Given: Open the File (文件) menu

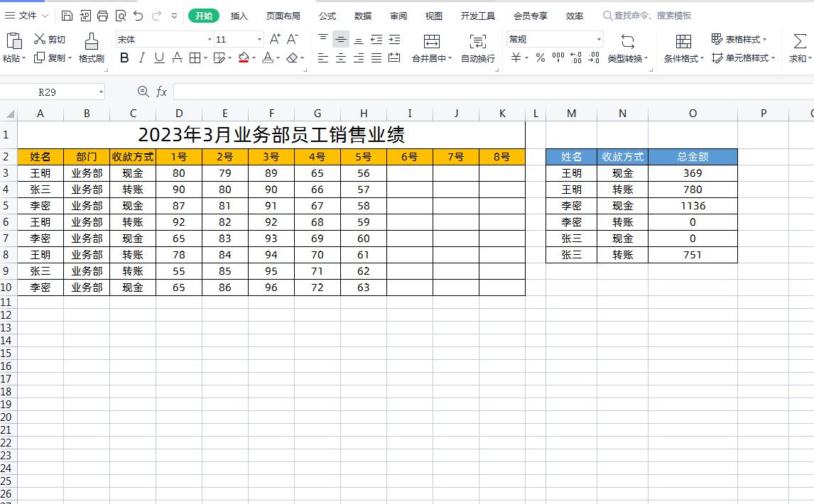Looking at the screenshot, I should point(26,16).
